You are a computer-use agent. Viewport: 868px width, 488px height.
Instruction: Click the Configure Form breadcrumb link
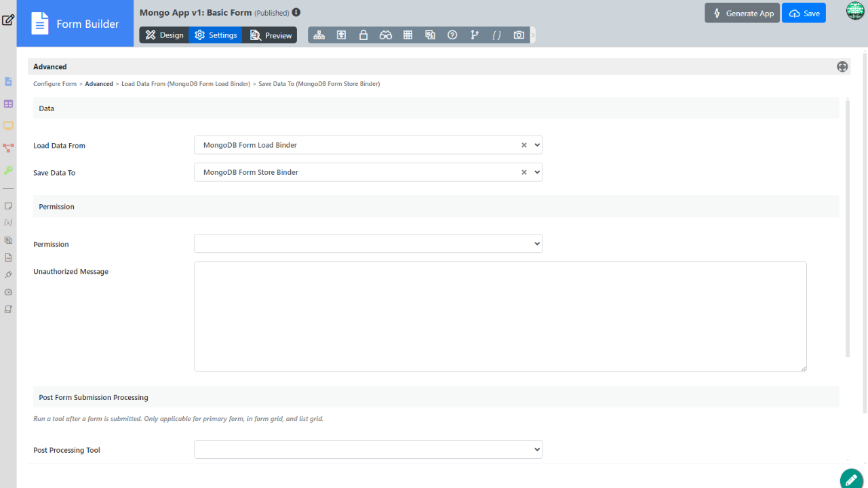pyautogui.click(x=55, y=84)
